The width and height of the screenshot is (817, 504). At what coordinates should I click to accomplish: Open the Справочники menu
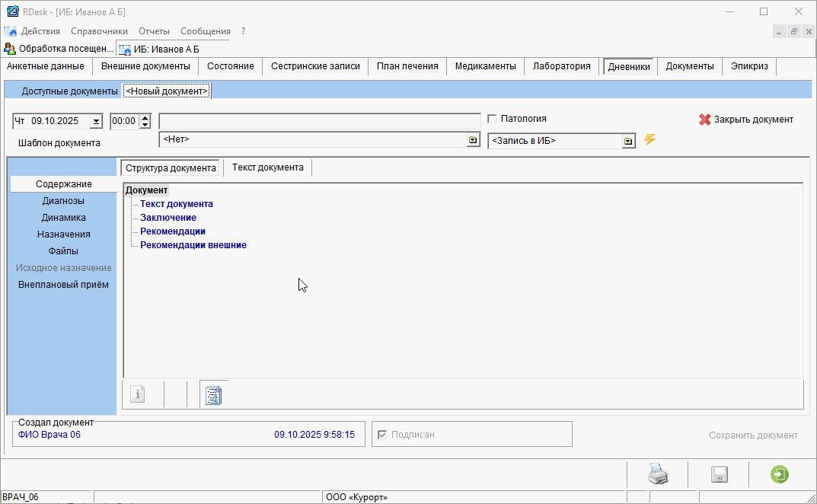pyautogui.click(x=99, y=31)
